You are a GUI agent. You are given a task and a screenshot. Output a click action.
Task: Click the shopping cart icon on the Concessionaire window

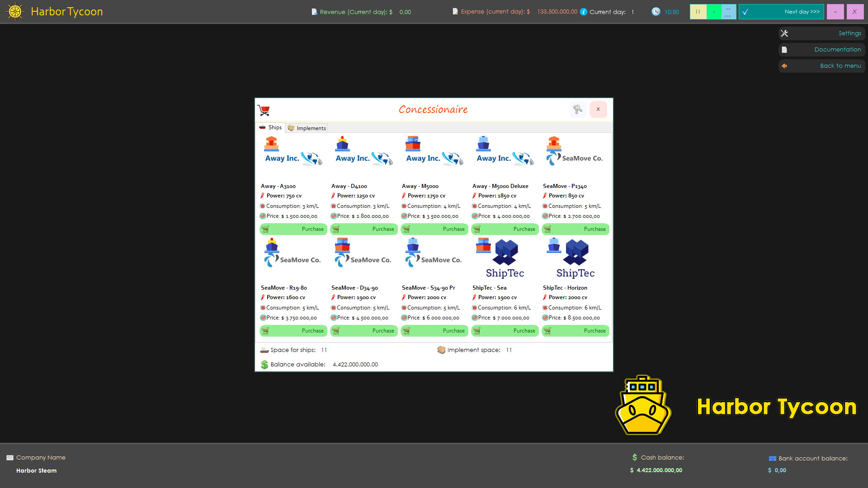[x=264, y=109]
